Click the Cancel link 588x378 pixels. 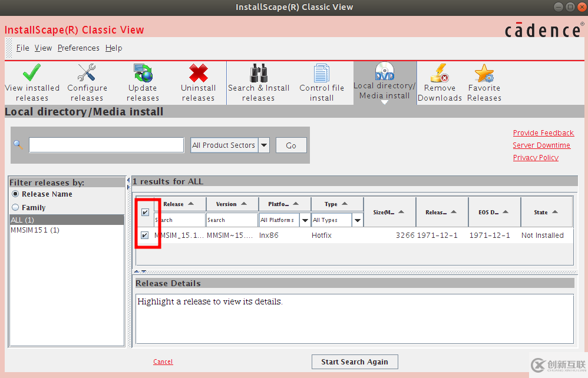click(x=163, y=362)
